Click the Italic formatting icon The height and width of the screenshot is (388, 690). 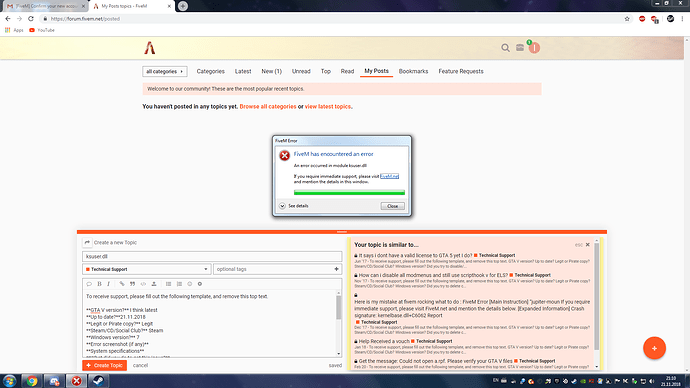(x=108, y=284)
